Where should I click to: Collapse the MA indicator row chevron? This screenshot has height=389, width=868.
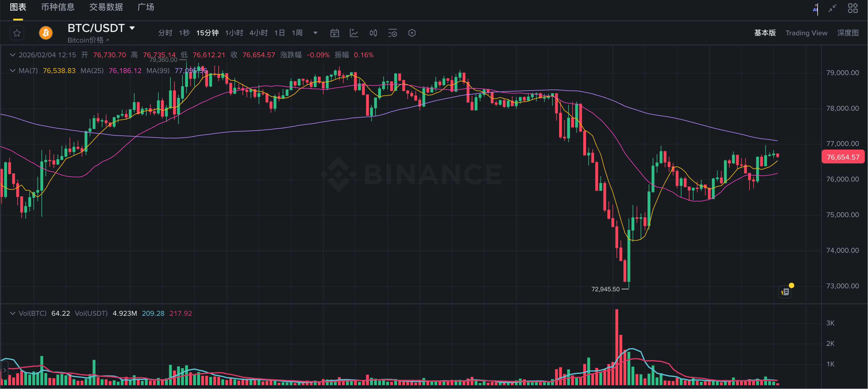click(12, 71)
